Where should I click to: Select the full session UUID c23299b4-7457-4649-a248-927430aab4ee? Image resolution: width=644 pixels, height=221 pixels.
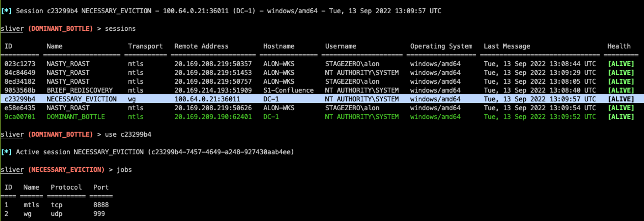[221, 152]
